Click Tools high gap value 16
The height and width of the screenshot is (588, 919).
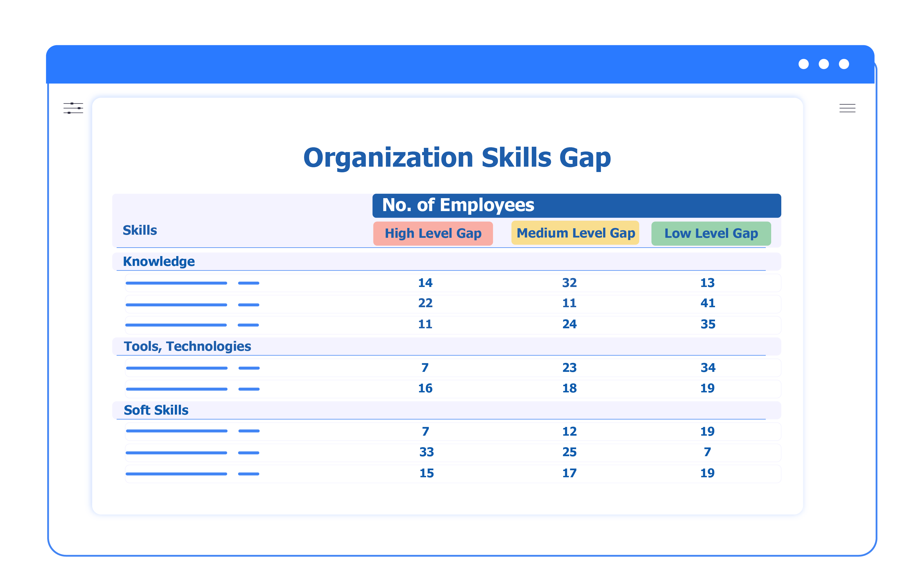click(x=425, y=388)
